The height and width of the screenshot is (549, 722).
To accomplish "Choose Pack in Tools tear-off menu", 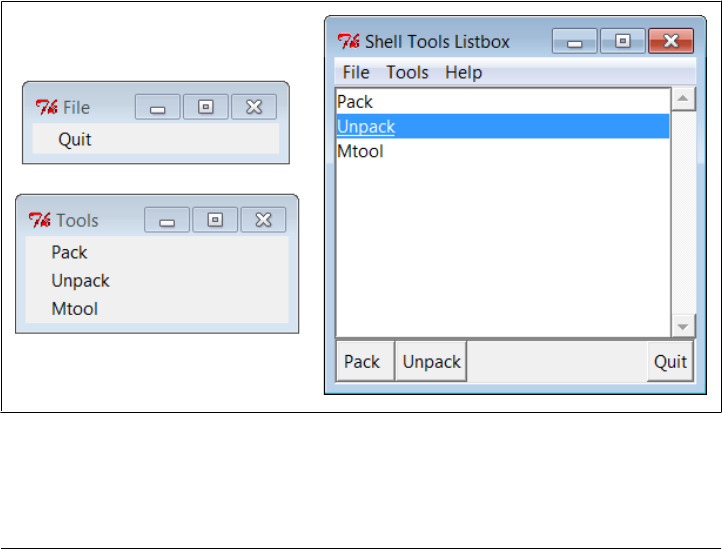I will pyautogui.click(x=70, y=252).
